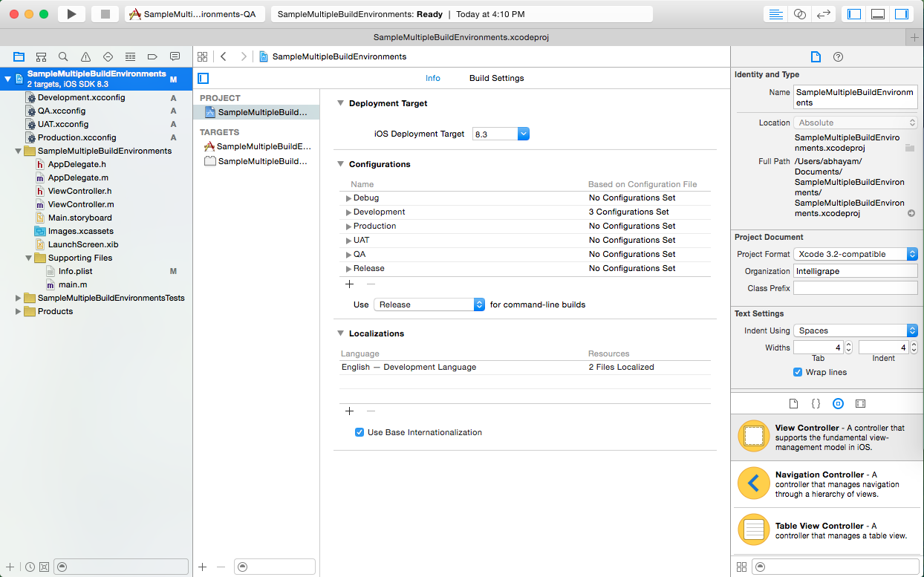
Task: Add a file at navigator bottom
Action: tap(10, 567)
